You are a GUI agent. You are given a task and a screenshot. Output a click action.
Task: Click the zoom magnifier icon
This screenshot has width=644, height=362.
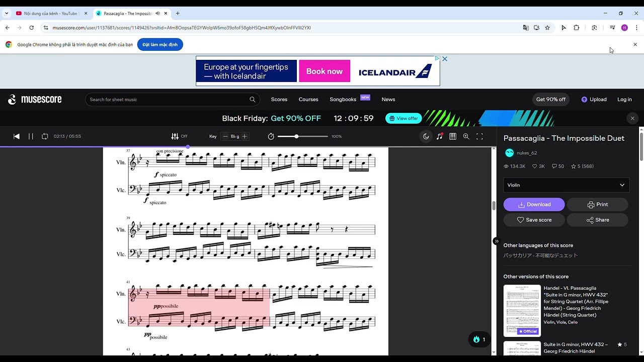(466, 136)
